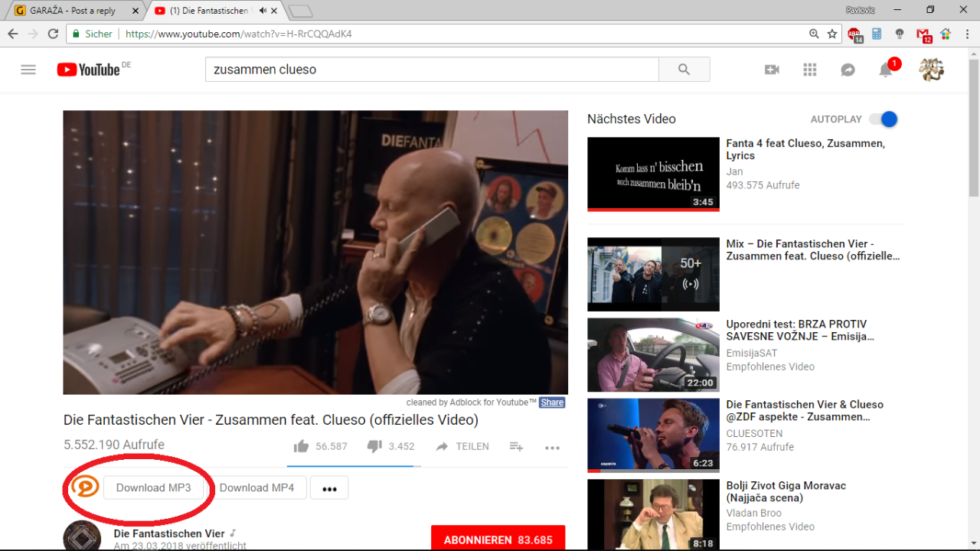Open the notifications bell
Viewport: 980px width, 551px height.
(x=886, y=70)
